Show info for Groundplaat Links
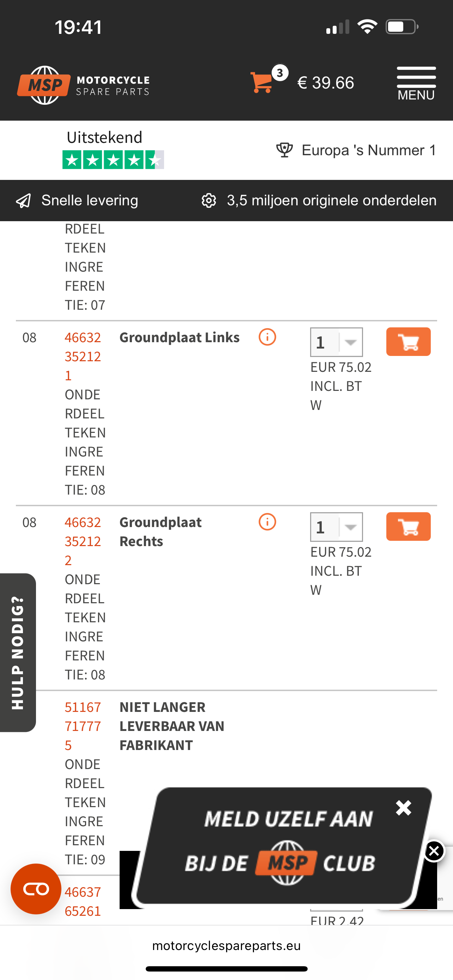The width and height of the screenshot is (453, 980). coord(267,337)
